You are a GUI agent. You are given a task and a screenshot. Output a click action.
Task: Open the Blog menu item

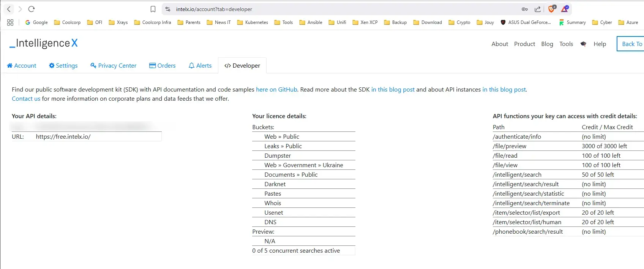[547, 44]
